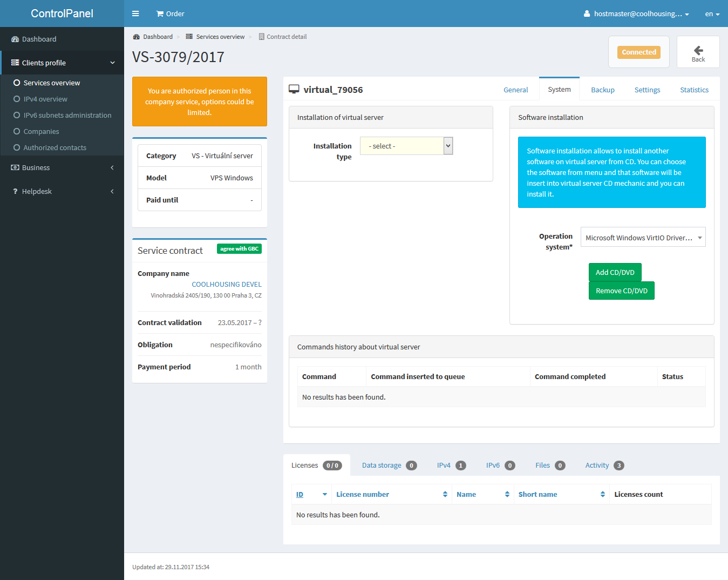The image size is (728, 580).
Task: Switch to the General tab
Action: click(x=515, y=90)
